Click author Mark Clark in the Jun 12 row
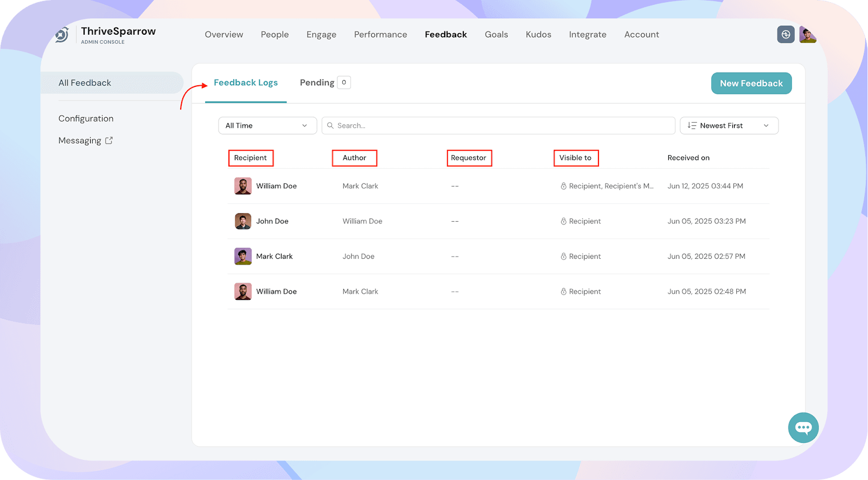 [x=360, y=186]
